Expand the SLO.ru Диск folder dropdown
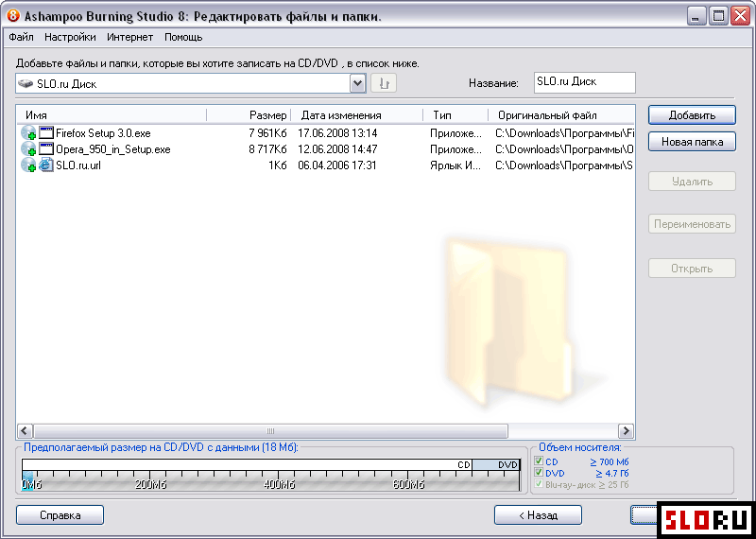 point(357,83)
